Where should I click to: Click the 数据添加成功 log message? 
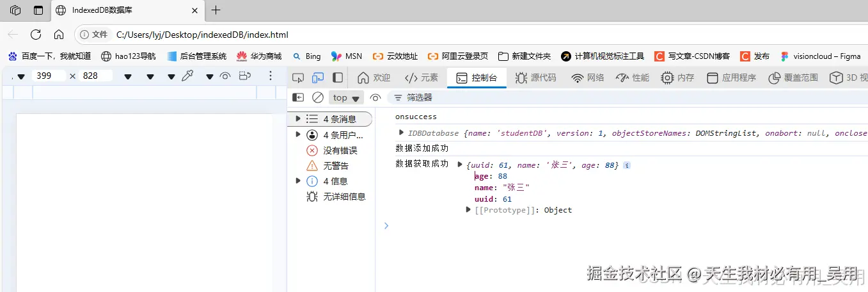pos(422,148)
